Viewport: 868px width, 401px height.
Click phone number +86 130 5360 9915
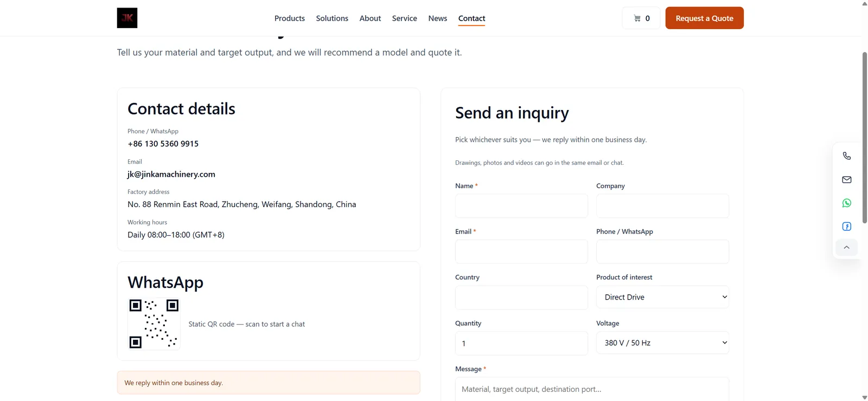click(163, 144)
